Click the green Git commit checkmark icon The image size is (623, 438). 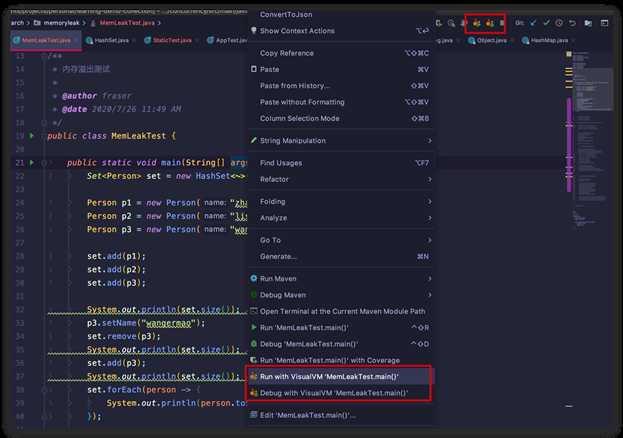(546, 23)
